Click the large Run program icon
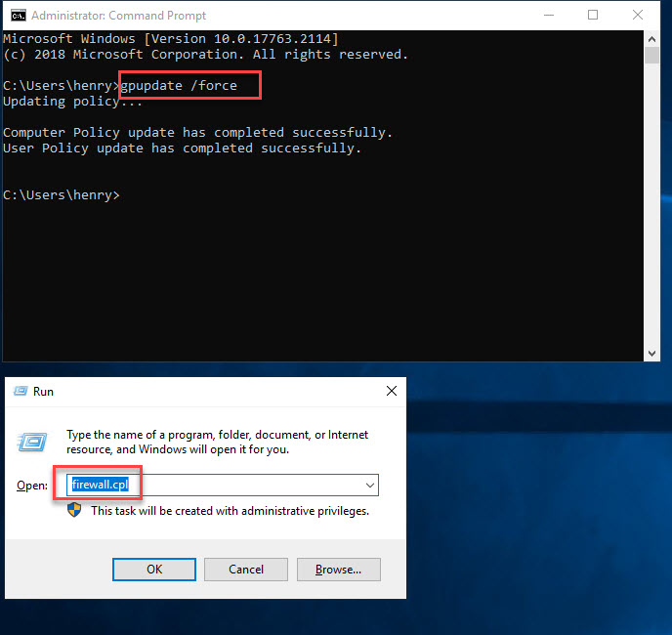 [32, 443]
